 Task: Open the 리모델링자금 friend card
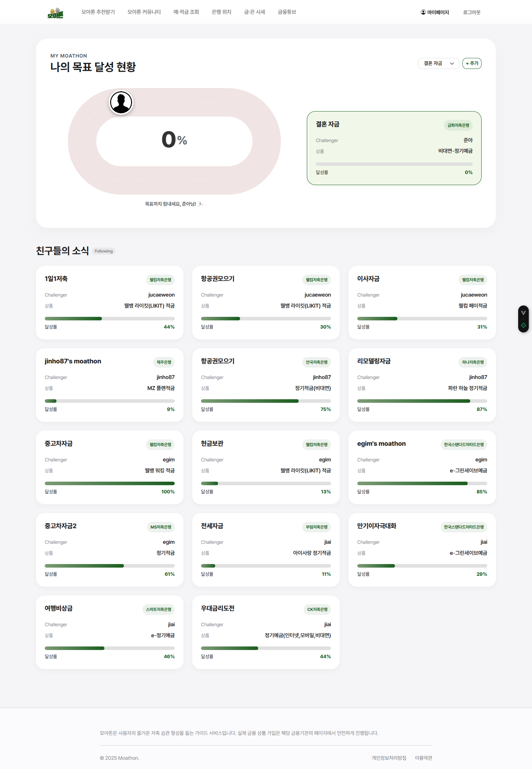[x=422, y=385]
